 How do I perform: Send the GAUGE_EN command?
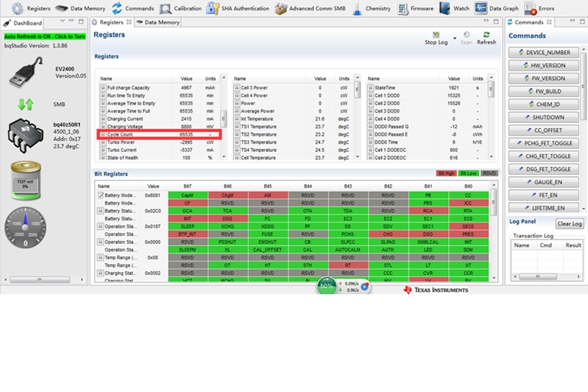[x=544, y=182]
